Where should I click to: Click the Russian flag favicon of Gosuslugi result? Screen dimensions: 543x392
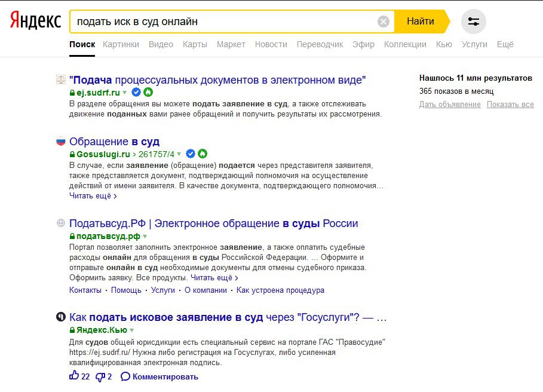pyautogui.click(x=61, y=141)
